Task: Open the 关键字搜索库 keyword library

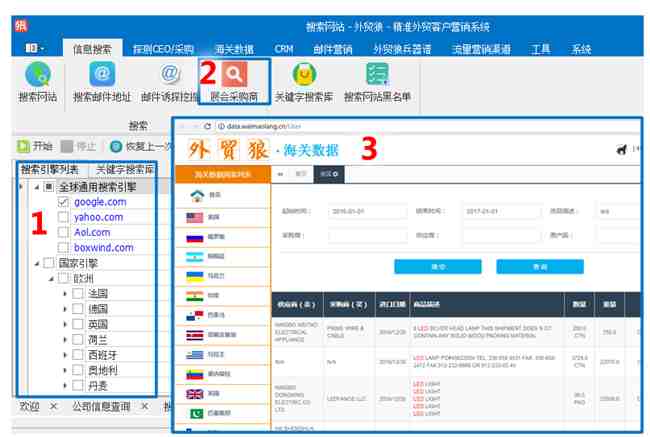Action: (304, 82)
